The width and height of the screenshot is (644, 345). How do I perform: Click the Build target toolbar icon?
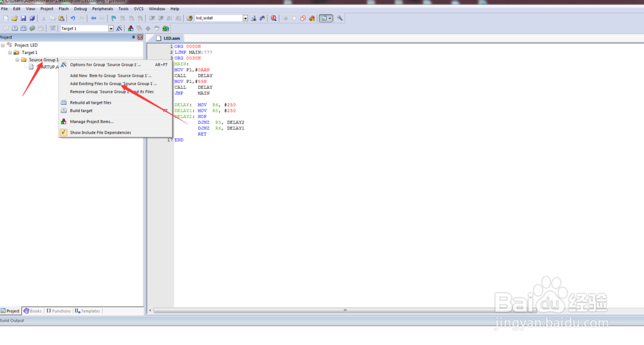pos(15,28)
